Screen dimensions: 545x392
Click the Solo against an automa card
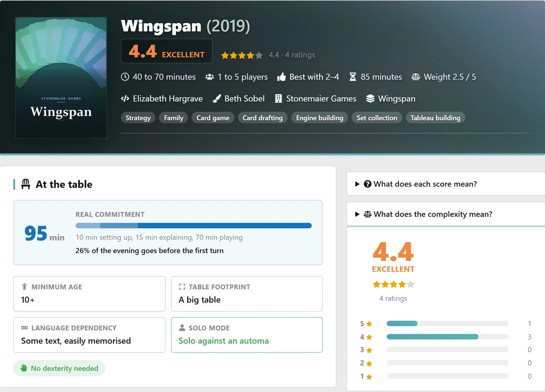pyautogui.click(x=246, y=335)
